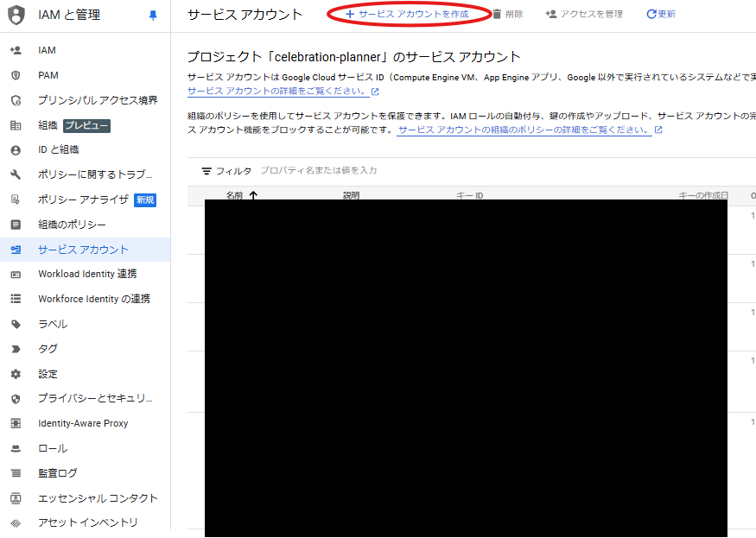Click the ロール icon in the sidebar
This screenshot has height=538, width=756.
(16, 447)
